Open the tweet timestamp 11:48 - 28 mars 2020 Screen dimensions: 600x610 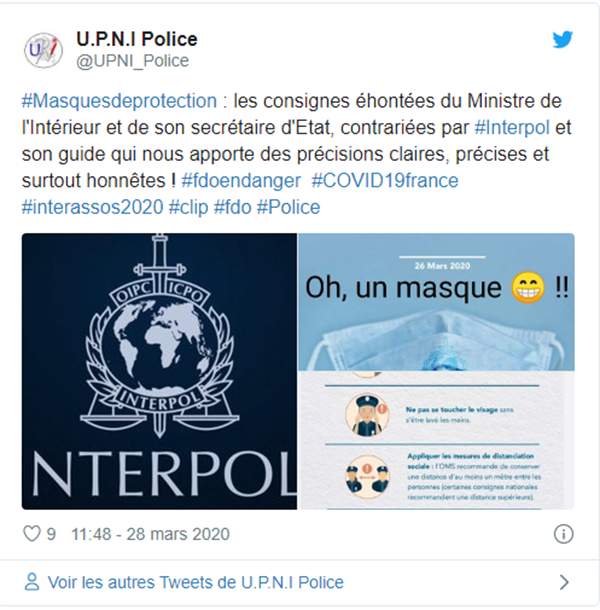coord(151,534)
